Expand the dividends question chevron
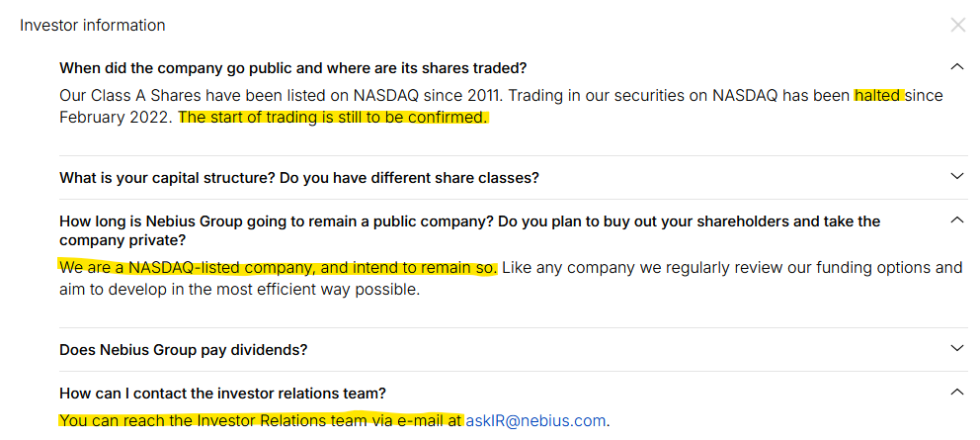 click(955, 349)
